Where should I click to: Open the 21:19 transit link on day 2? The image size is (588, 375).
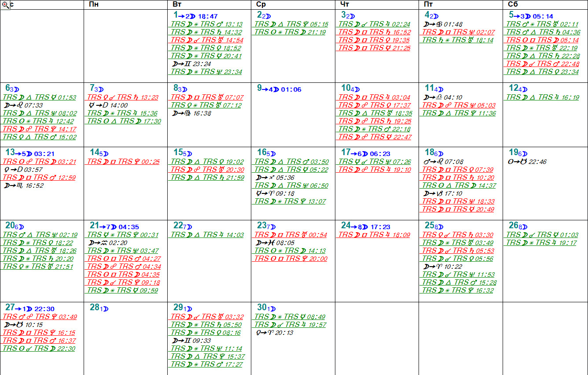click(290, 32)
